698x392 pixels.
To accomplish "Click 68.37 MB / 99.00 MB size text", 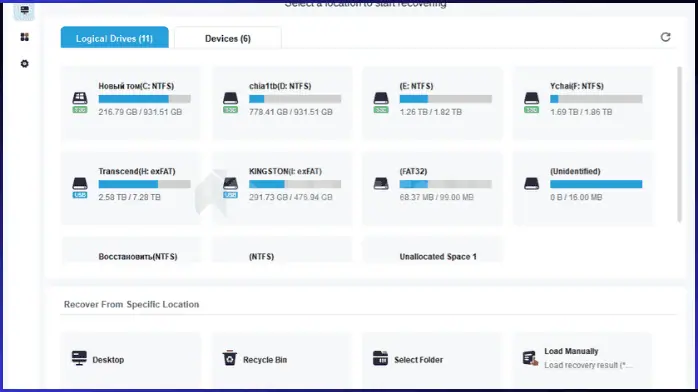I will [436, 197].
